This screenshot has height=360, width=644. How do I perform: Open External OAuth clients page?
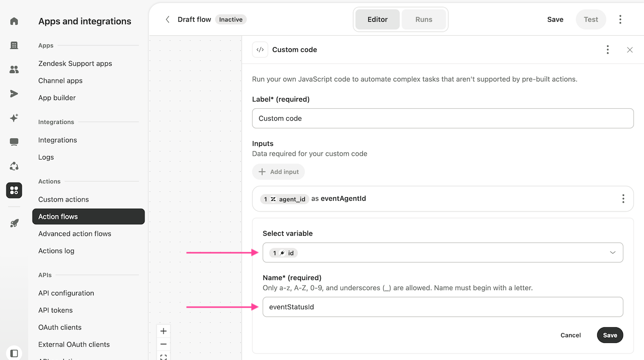coord(74,344)
